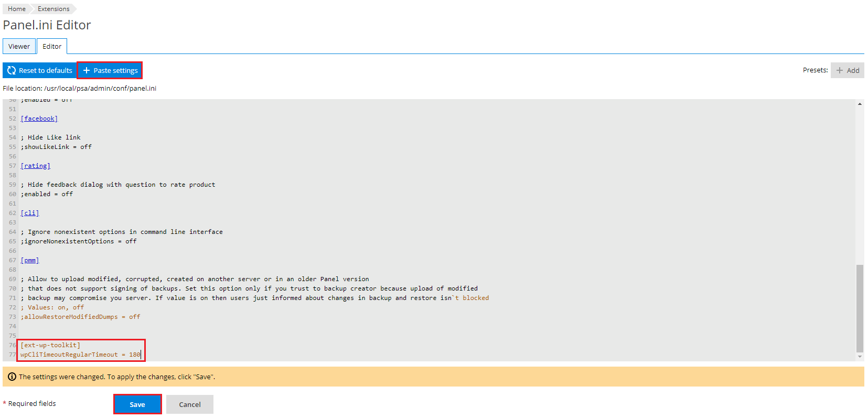
Task: Open the Extensions breadcrumb link
Action: [x=53, y=9]
